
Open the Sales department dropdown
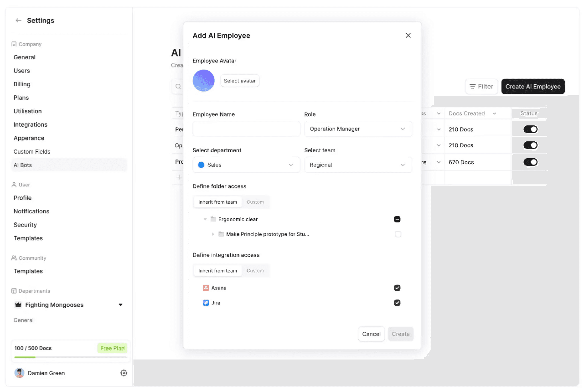pos(246,165)
